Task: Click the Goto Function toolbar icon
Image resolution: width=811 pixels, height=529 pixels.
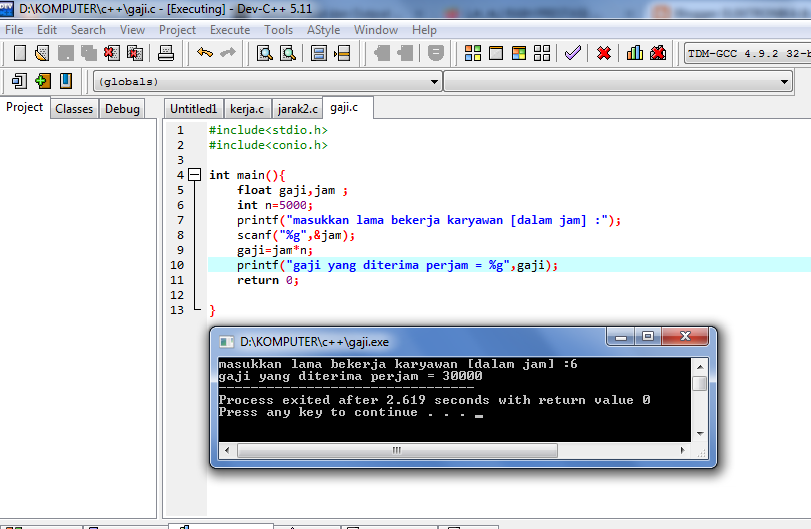Action: coord(319,53)
